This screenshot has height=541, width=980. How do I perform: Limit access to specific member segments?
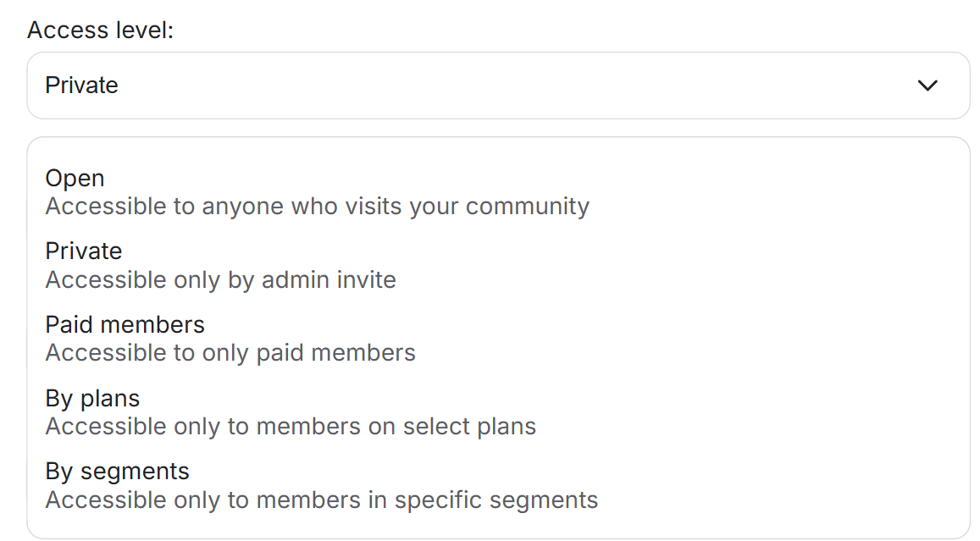(322, 486)
